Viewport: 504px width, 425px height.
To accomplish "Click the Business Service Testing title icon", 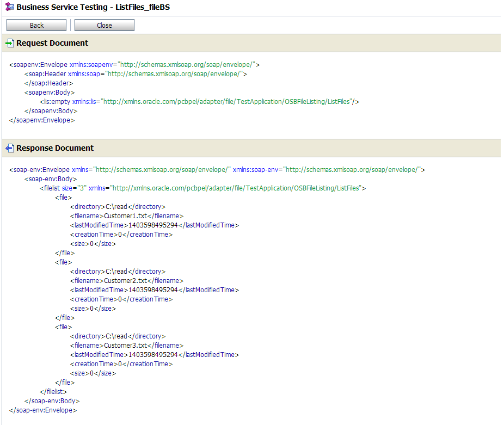I will [10, 7].
